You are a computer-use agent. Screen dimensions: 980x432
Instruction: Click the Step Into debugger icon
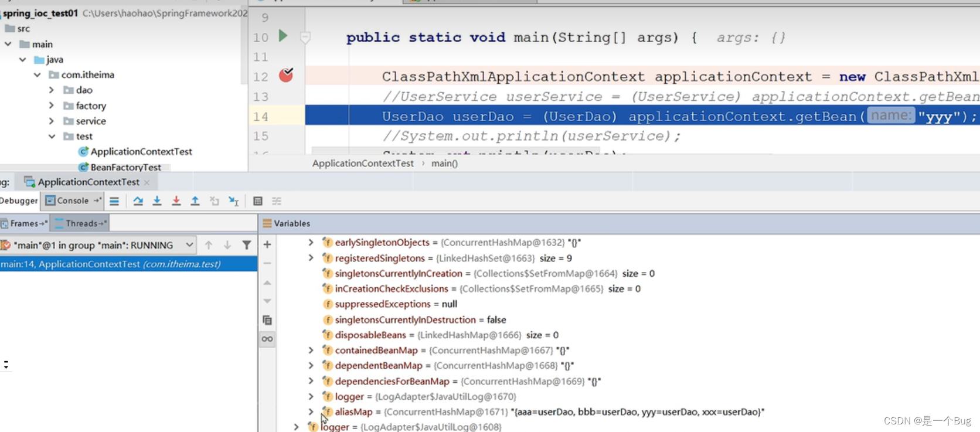pos(157,201)
